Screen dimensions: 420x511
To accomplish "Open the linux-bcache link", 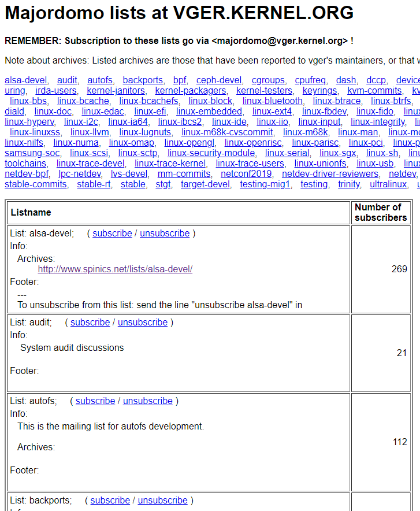I will [83, 101].
